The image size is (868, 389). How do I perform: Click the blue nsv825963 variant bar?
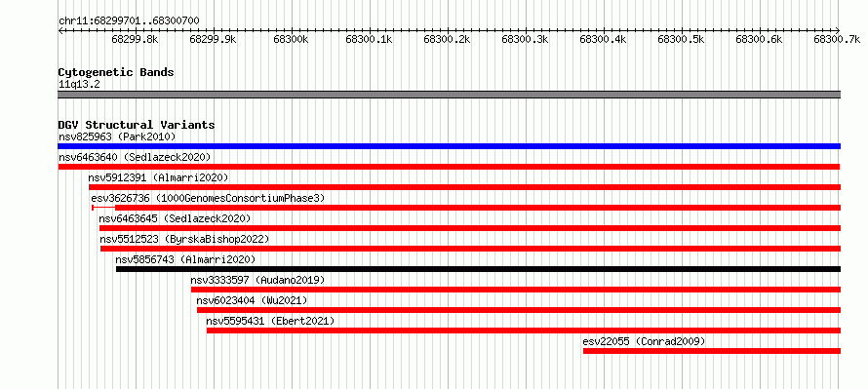tap(449, 146)
